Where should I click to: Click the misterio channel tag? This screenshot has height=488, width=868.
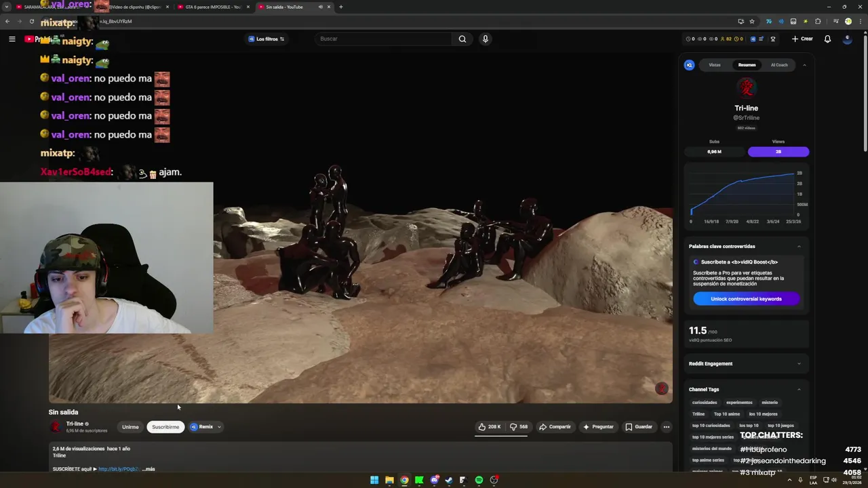tap(770, 403)
